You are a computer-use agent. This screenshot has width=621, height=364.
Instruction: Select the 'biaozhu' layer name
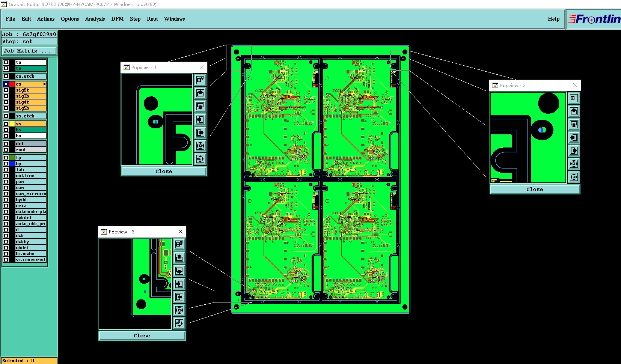30,254
